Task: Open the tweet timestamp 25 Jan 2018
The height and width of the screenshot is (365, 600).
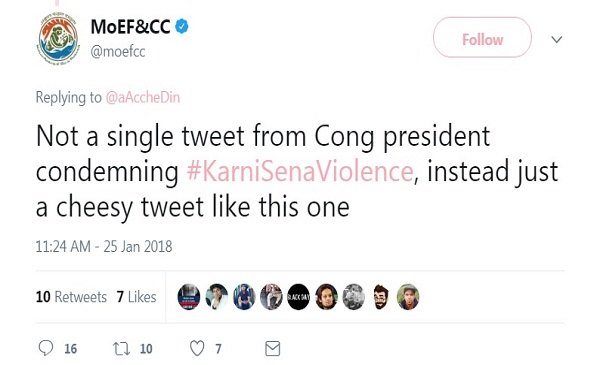Action: tap(104, 246)
